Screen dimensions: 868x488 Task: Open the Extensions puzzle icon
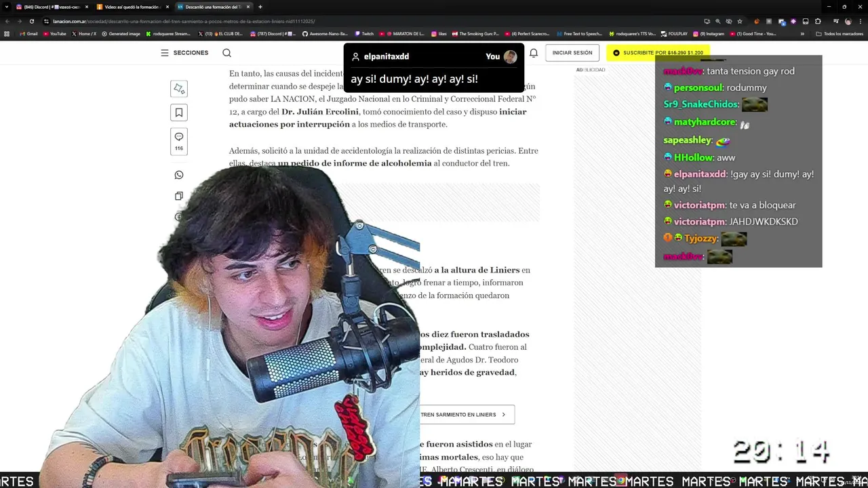(818, 21)
